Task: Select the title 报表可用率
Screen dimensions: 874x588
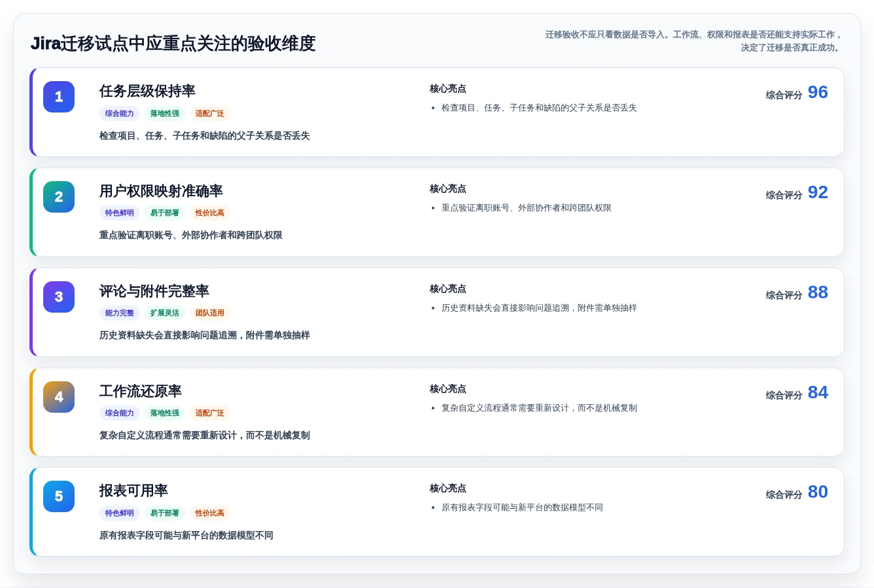Action: click(x=133, y=491)
